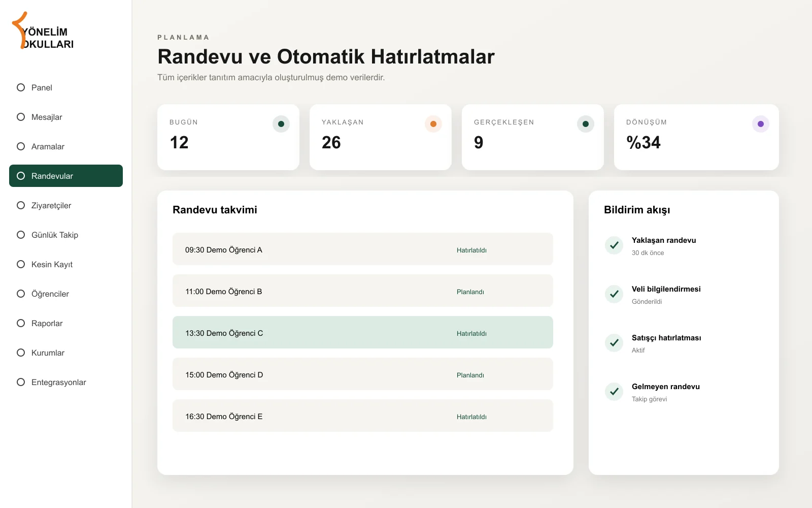The height and width of the screenshot is (508, 812).
Task: Click the checkmark icon beside Yaklaşan randevu
Action: [614, 245]
